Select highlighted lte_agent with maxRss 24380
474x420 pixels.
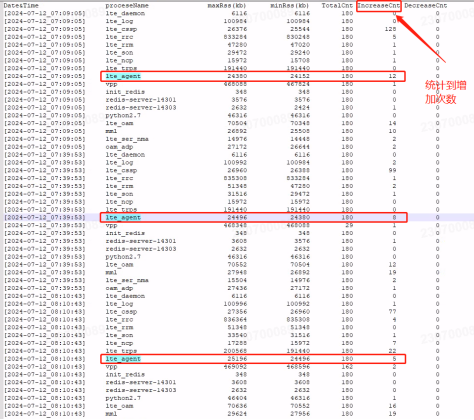point(123,76)
